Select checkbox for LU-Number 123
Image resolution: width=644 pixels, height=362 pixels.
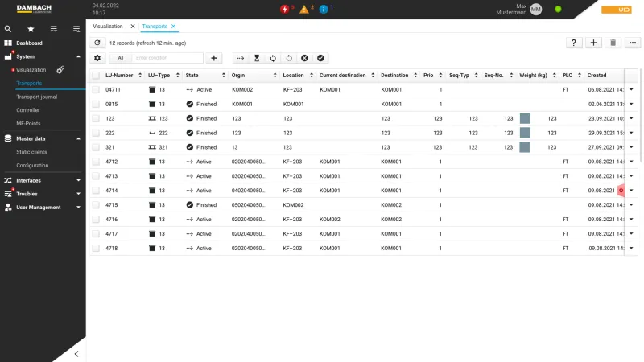click(96, 118)
